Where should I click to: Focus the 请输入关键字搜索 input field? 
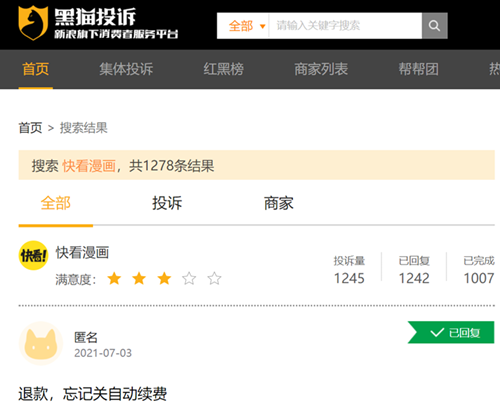pyautogui.click(x=345, y=26)
